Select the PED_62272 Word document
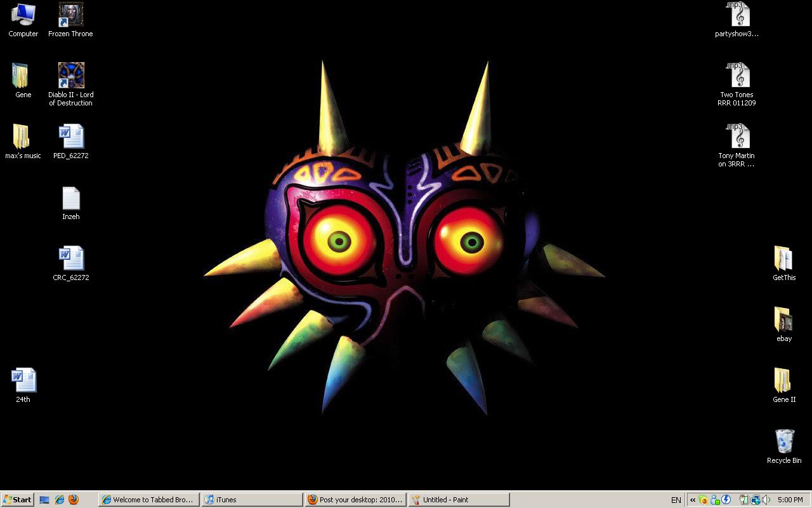Screen dimensions: 812x508 tap(70, 137)
